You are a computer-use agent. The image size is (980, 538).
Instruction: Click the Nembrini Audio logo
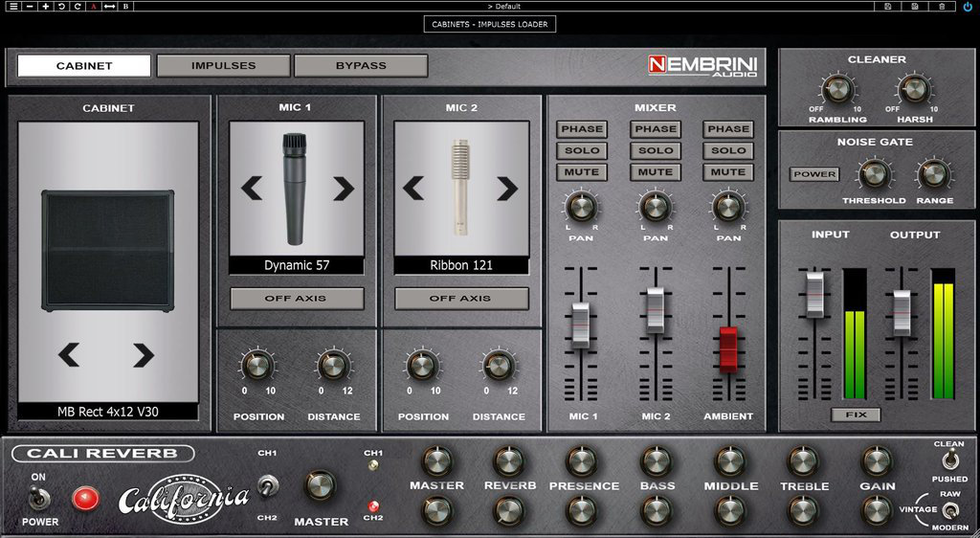(702, 66)
